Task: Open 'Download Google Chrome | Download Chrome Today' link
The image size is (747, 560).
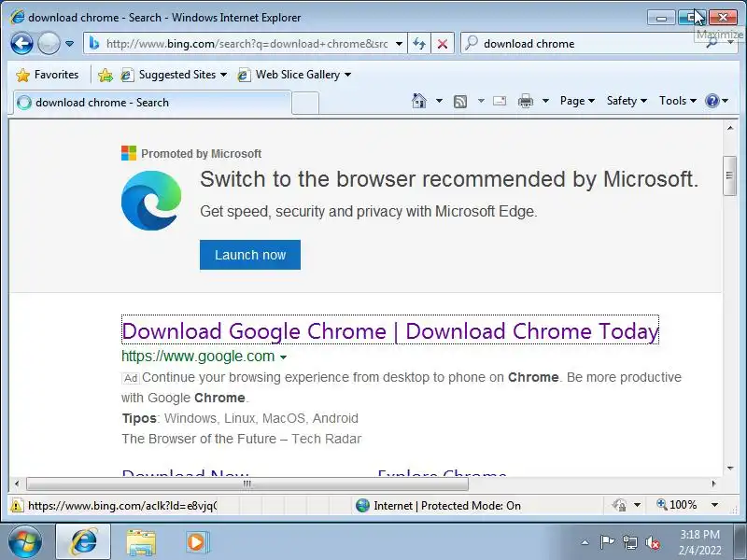Action: click(390, 330)
